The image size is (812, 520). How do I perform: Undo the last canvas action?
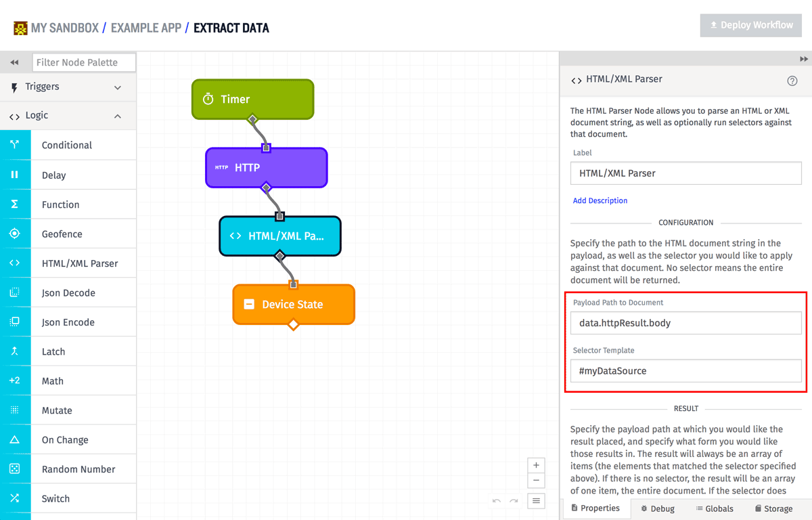click(x=497, y=501)
